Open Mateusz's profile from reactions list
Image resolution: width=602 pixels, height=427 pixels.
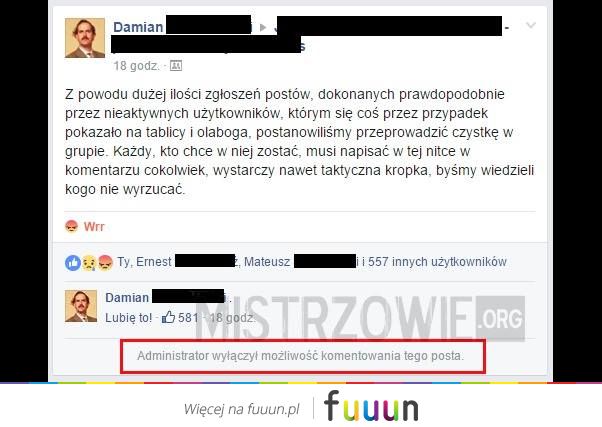(x=267, y=261)
